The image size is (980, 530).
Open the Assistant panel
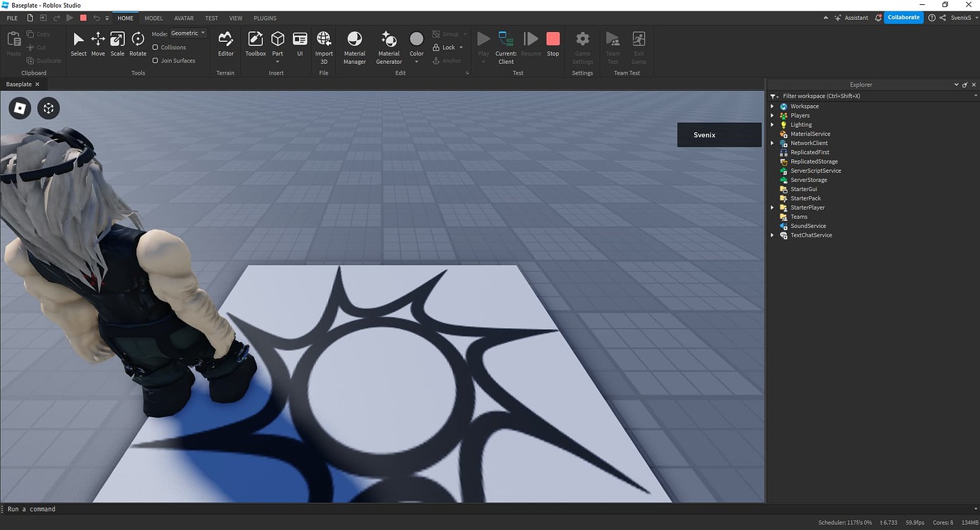tap(852, 17)
